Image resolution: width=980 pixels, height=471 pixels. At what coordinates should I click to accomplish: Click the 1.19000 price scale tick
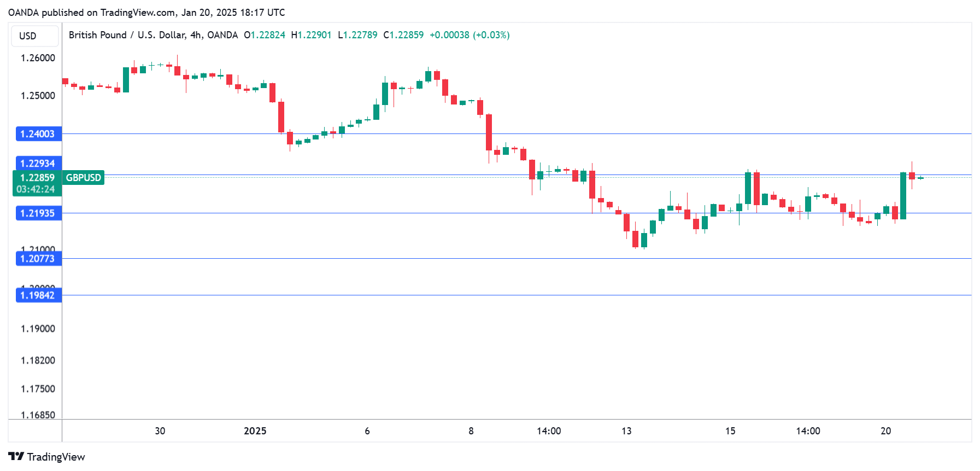tap(38, 329)
